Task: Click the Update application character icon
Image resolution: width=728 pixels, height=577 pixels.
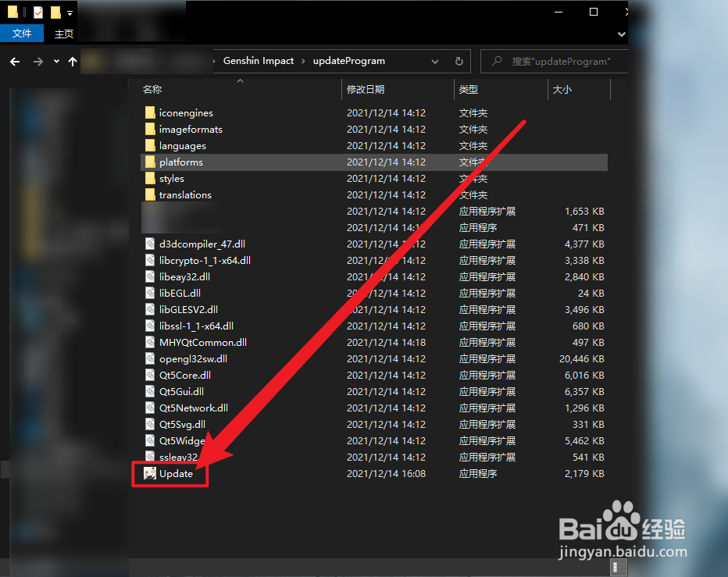Action: click(150, 473)
